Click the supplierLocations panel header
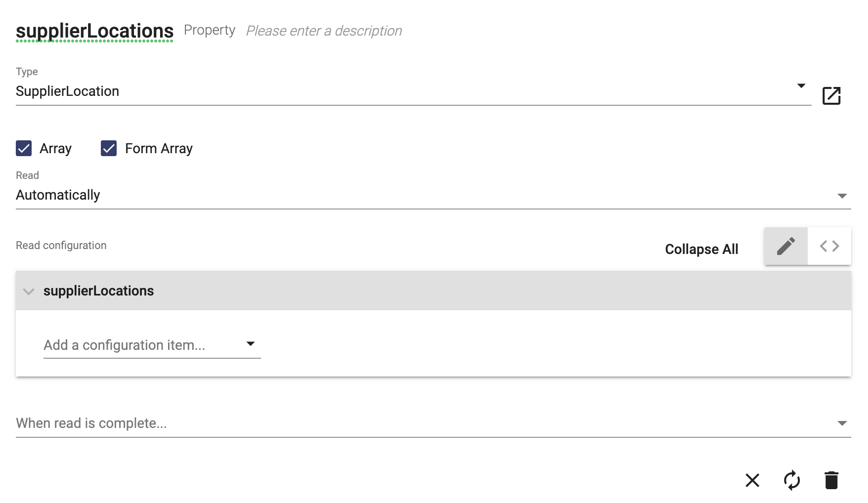868x503 pixels. pyautogui.click(x=433, y=291)
